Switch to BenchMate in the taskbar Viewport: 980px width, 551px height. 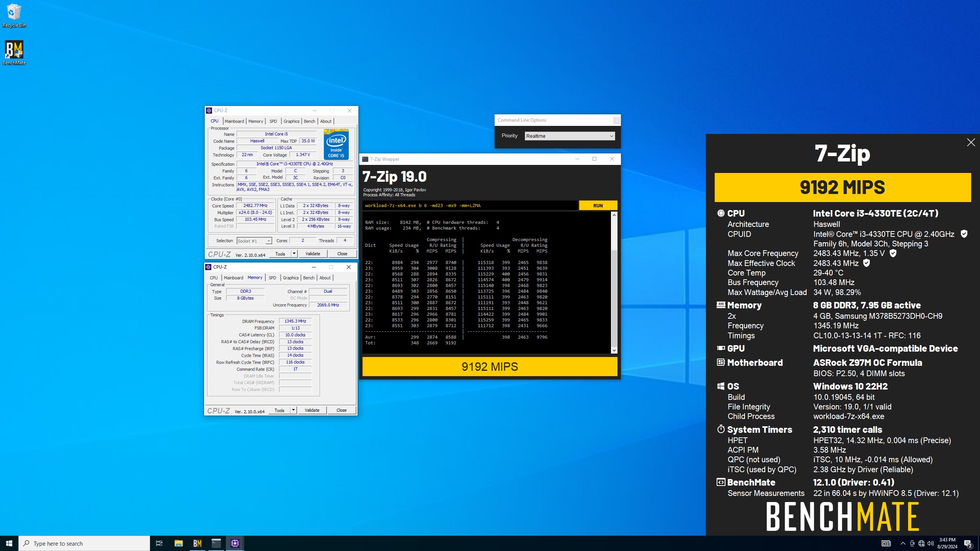click(x=198, y=543)
